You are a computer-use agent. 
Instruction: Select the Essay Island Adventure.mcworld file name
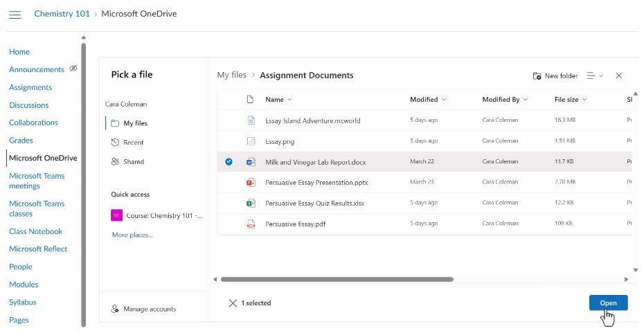pyautogui.click(x=312, y=120)
